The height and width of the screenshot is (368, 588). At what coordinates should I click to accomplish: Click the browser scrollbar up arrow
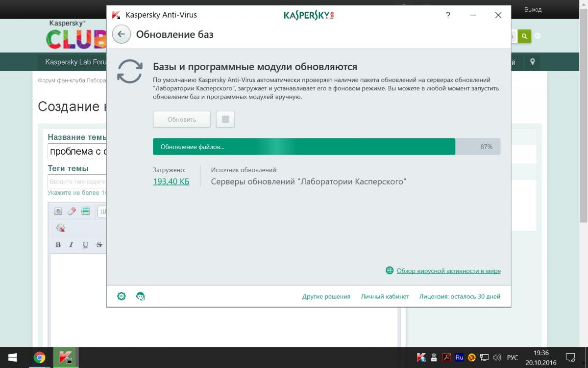point(584,4)
